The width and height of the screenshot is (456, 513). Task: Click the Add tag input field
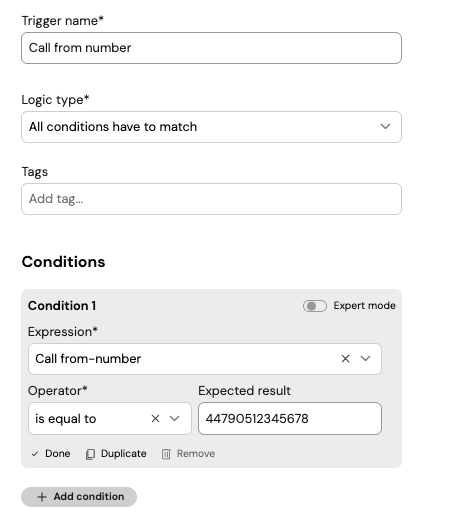pos(211,199)
